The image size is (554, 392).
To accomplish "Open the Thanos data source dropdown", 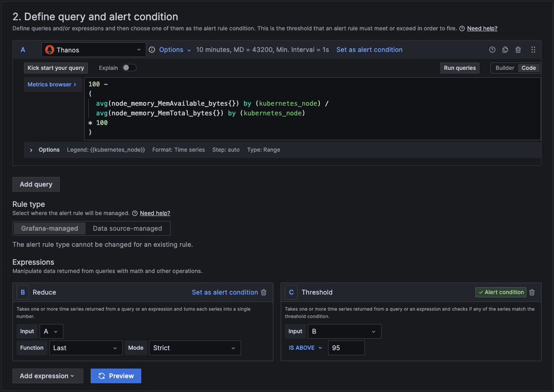I will tap(94, 50).
